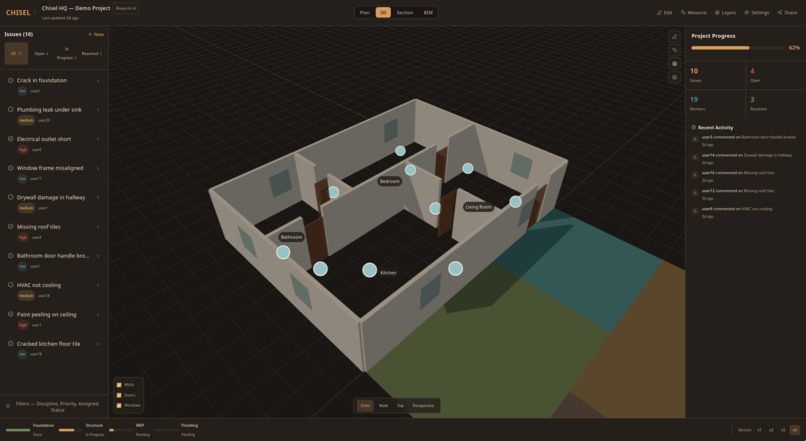The height and width of the screenshot is (441, 806).
Task: Click the status icon beside Drywall damage in hallway
Action: [10, 197]
